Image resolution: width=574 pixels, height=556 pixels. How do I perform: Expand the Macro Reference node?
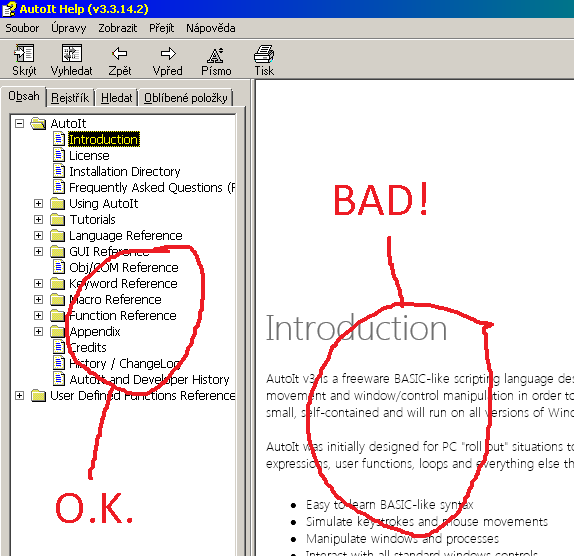coord(38,299)
